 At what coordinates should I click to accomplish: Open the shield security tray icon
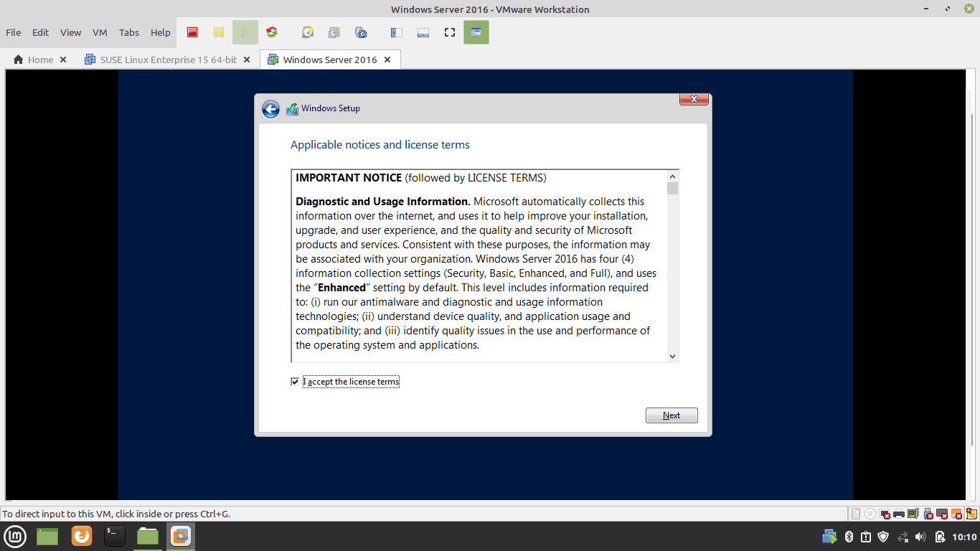click(x=883, y=537)
